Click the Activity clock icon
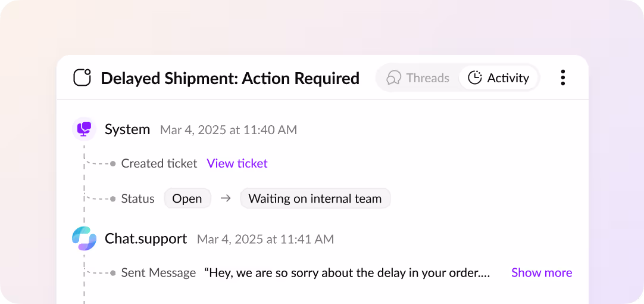The image size is (644, 304). [475, 77]
